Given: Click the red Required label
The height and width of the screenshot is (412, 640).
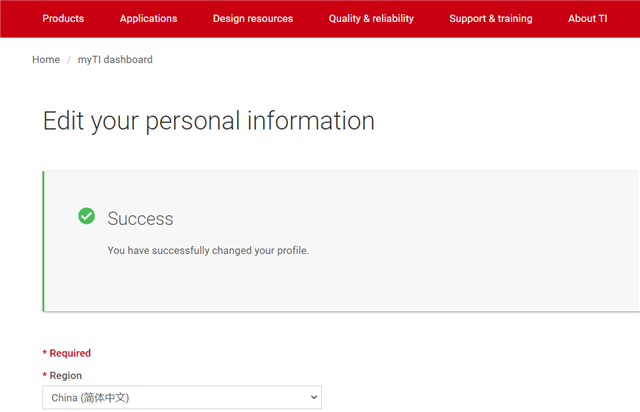Looking at the screenshot, I should [x=70, y=353].
